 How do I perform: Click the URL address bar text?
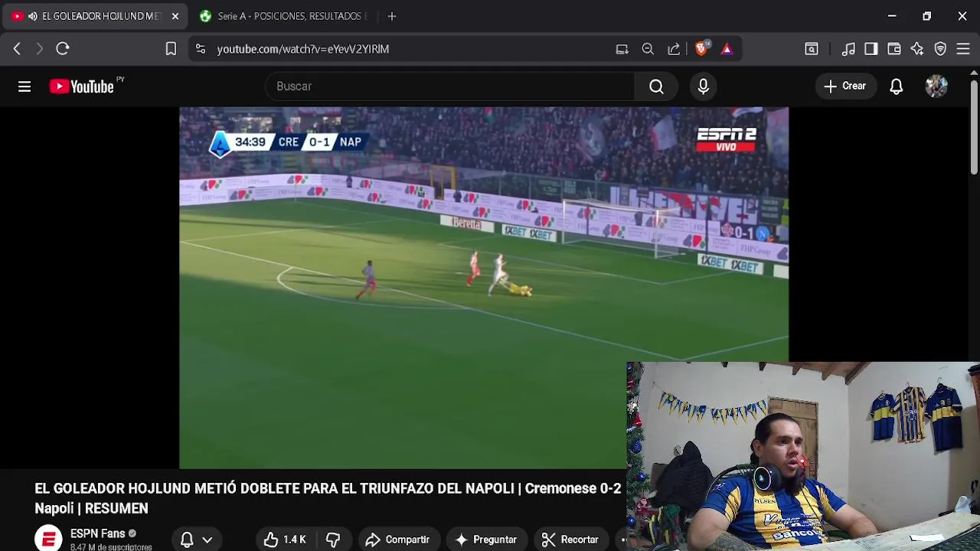[303, 49]
